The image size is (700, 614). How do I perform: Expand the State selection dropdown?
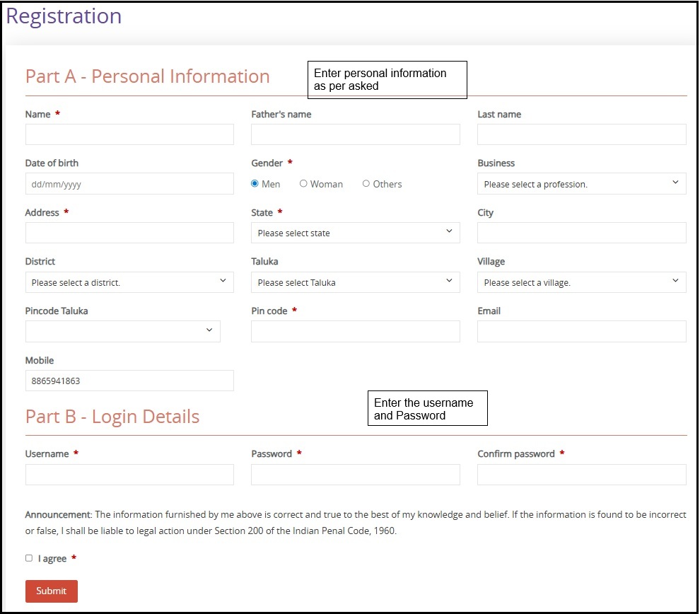[355, 233]
